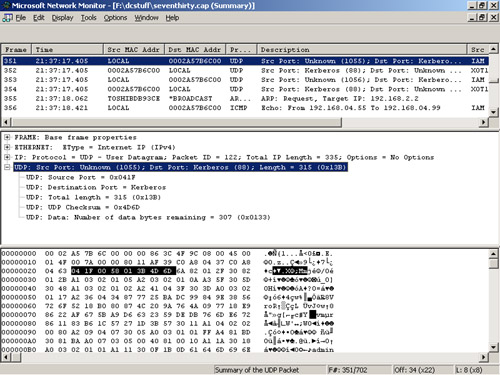Image resolution: width=500 pixels, height=375 pixels.
Task: Click hex offset 00000000 row
Action: [167, 254]
